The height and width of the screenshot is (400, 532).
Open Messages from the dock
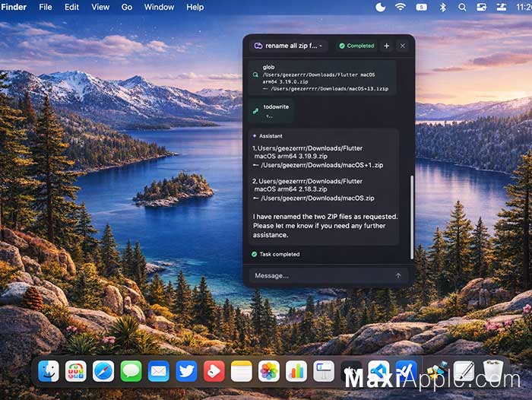[131, 371]
